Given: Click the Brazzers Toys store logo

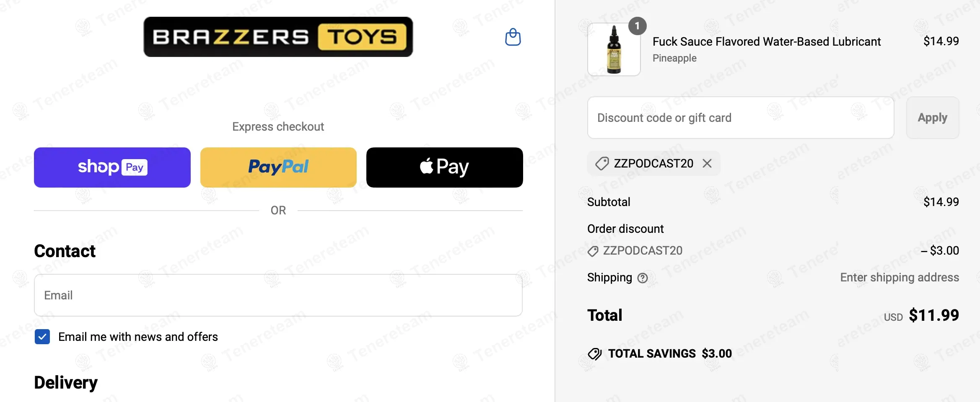Looking at the screenshot, I should click(x=278, y=37).
